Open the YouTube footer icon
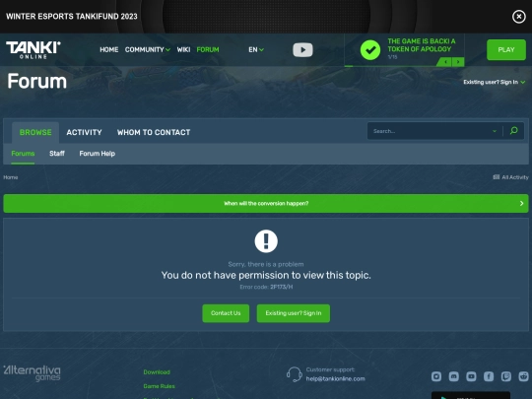Screen dimensions: 532x399 coord(471,376)
